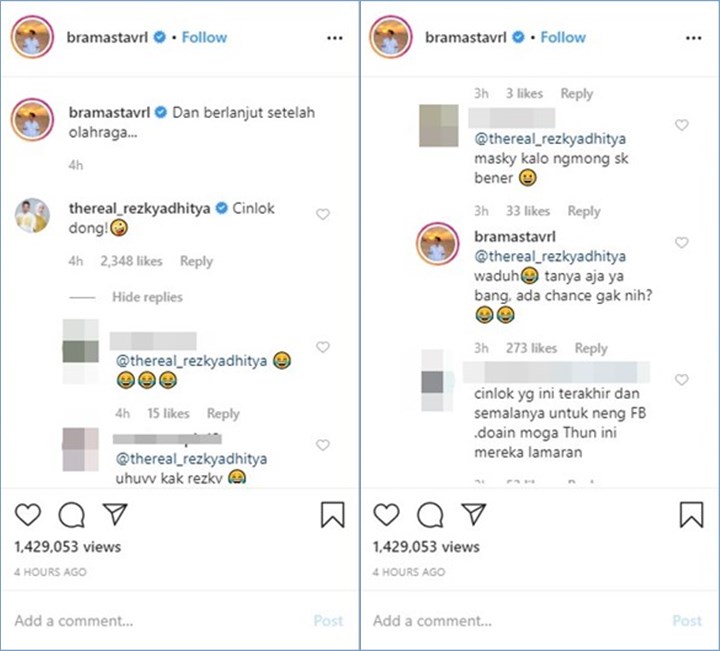This screenshot has height=651, width=720.
Task: Bookmark the post in the right panel
Action: (691, 515)
